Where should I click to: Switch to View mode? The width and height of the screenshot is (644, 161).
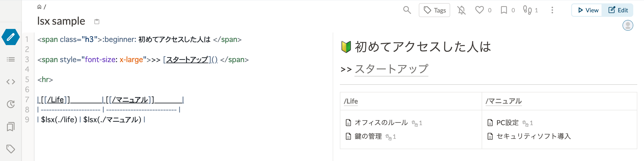pos(587,10)
